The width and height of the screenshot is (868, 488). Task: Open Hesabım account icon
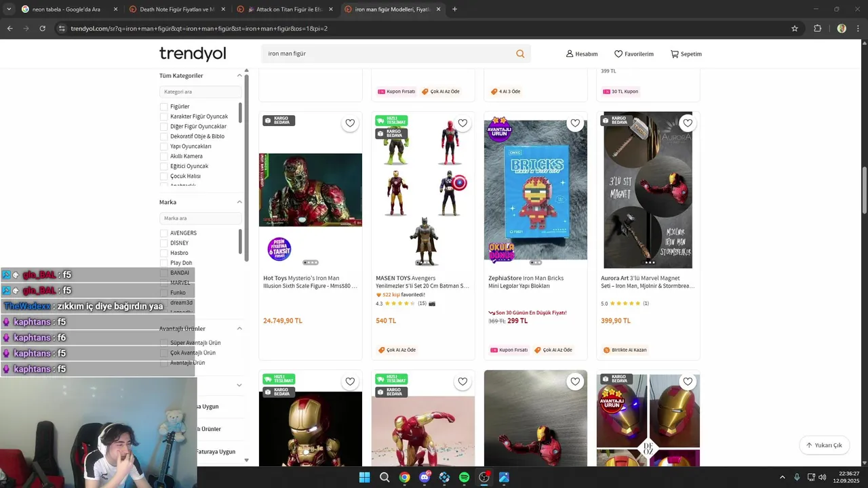tap(582, 54)
